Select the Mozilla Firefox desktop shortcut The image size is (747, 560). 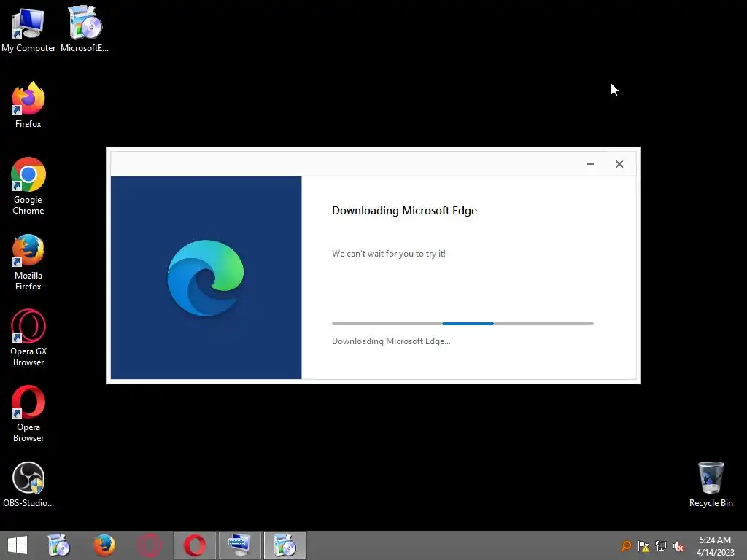point(28,262)
